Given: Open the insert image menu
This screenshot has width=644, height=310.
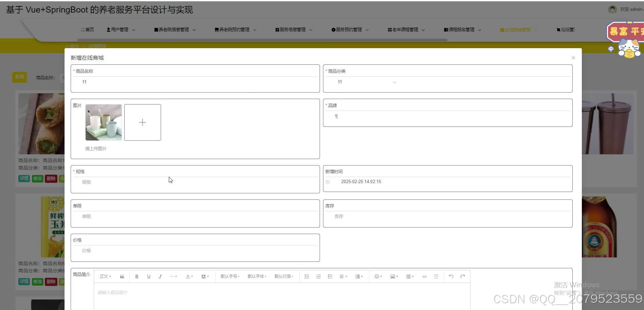Looking at the screenshot, I should (394, 276).
